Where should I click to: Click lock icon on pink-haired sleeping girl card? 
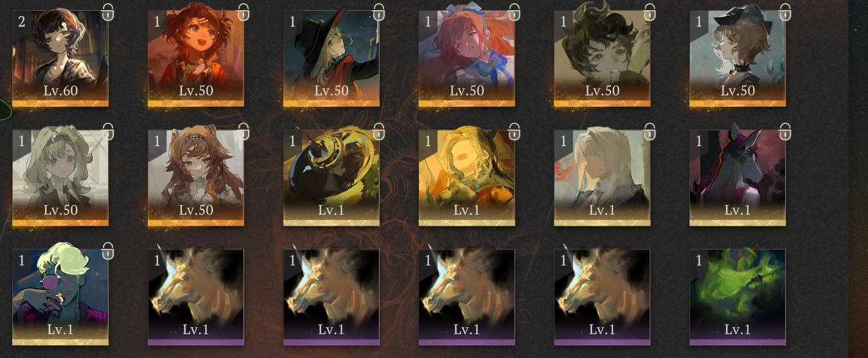tap(515, 11)
